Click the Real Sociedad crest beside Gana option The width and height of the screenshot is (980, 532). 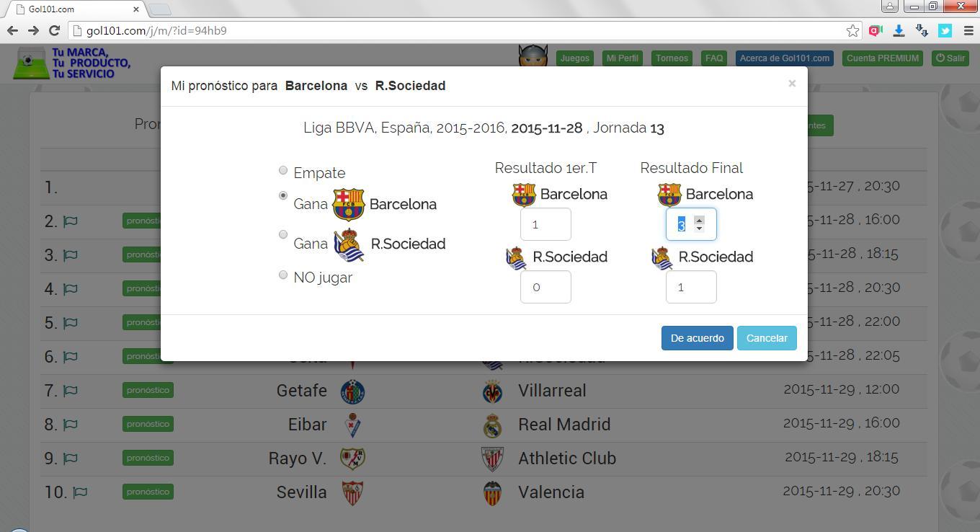(349, 244)
